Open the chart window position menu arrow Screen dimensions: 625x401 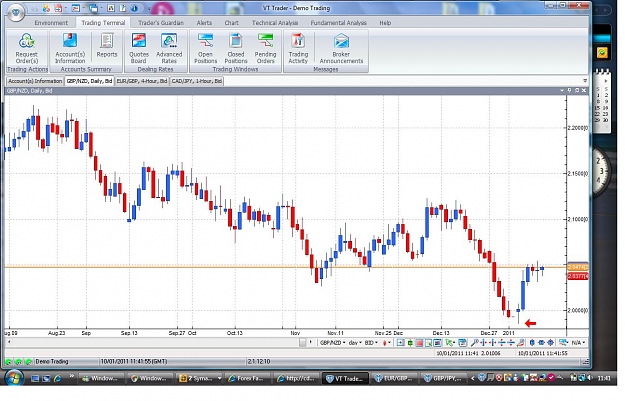click(562, 90)
